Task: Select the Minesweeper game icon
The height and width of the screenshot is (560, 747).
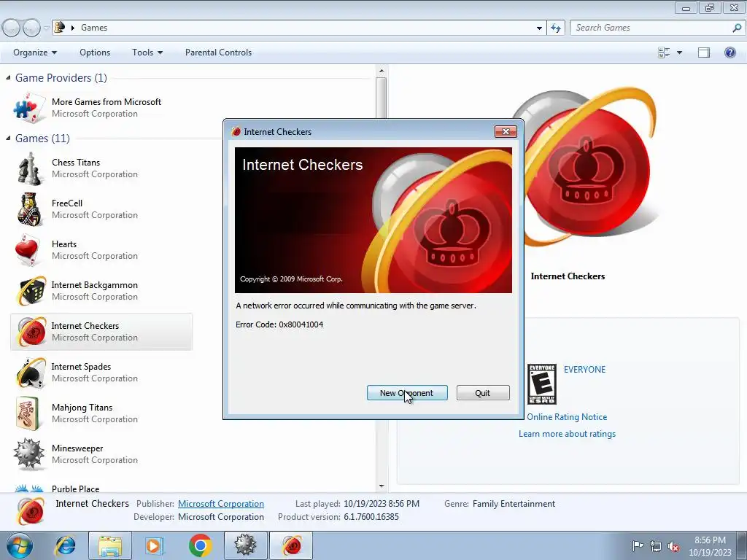Action: point(29,454)
